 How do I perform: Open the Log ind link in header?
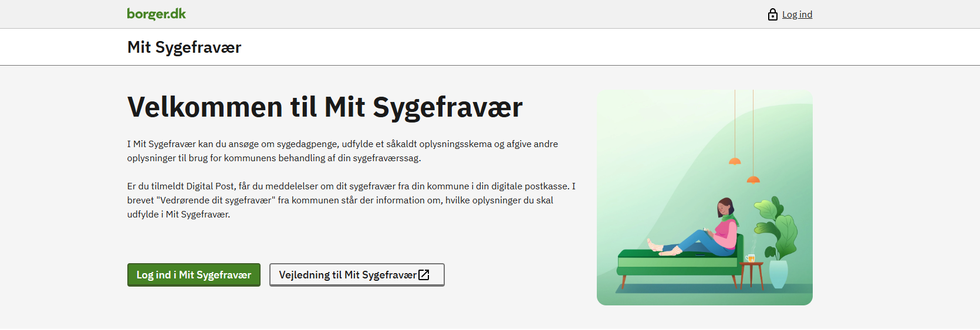coord(797,15)
